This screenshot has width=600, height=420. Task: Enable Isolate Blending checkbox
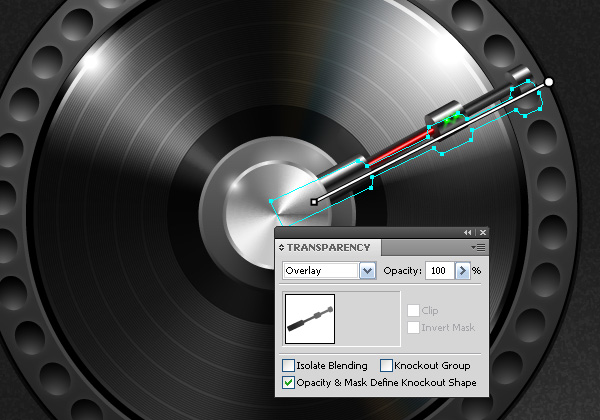[x=288, y=365]
